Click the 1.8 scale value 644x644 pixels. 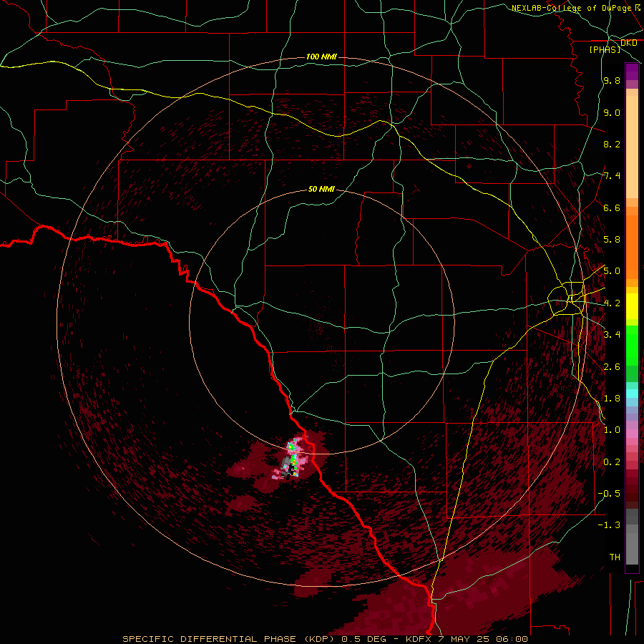click(612, 399)
